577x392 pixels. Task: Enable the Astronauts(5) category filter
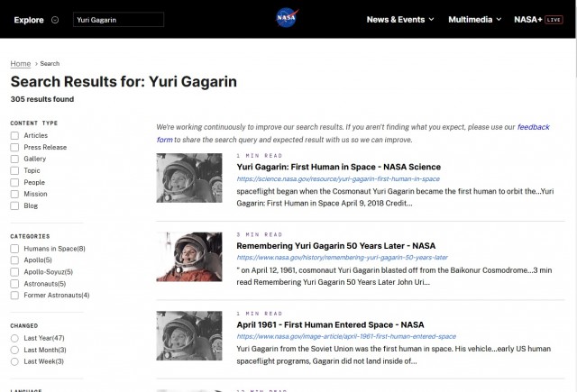pyautogui.click(x=14, y=284)
